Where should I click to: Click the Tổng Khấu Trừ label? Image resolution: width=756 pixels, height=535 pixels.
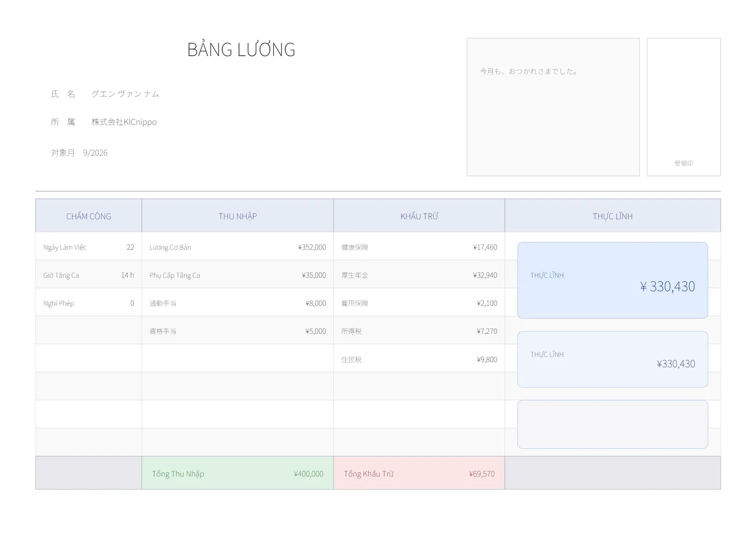(369, 474)
